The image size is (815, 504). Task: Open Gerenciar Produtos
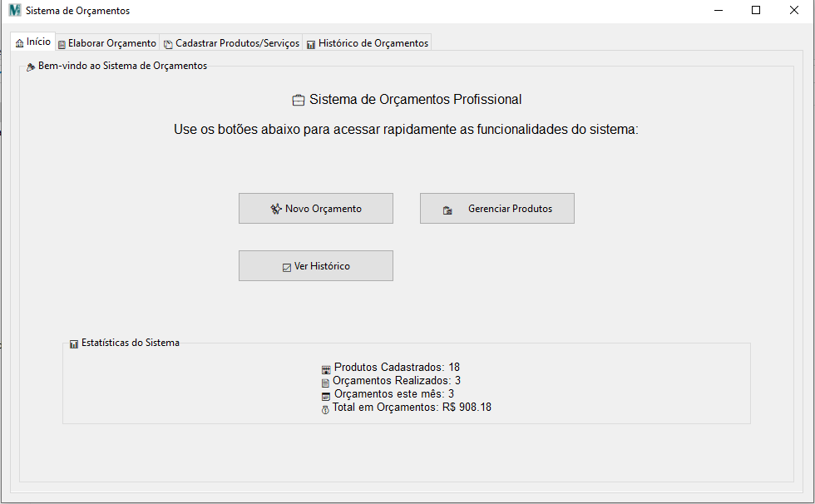[x=496, y=209]
